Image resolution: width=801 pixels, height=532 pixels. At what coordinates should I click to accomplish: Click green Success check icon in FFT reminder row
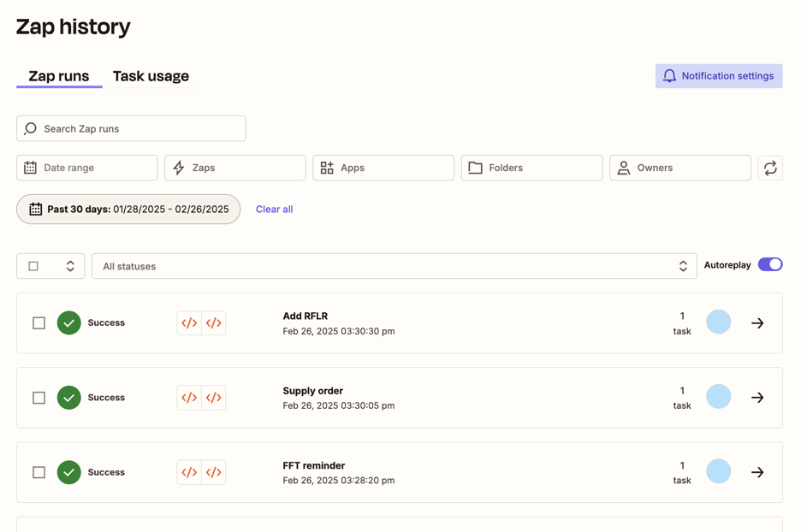coord(69,472)
